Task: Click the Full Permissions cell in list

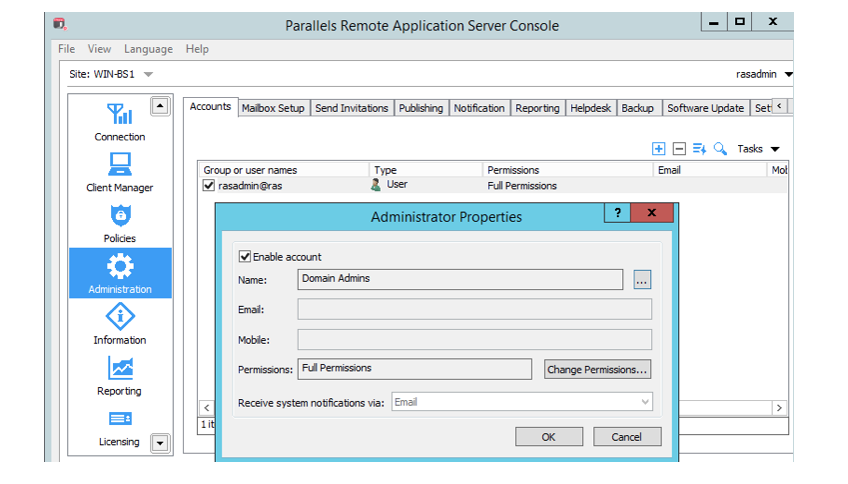Action: (522, 186)
